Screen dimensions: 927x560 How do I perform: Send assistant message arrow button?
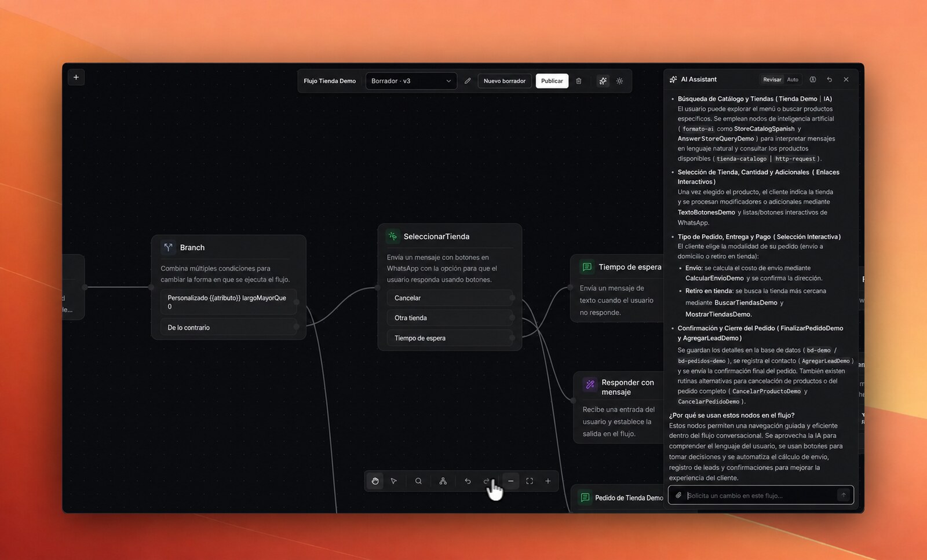coord(844,495)
